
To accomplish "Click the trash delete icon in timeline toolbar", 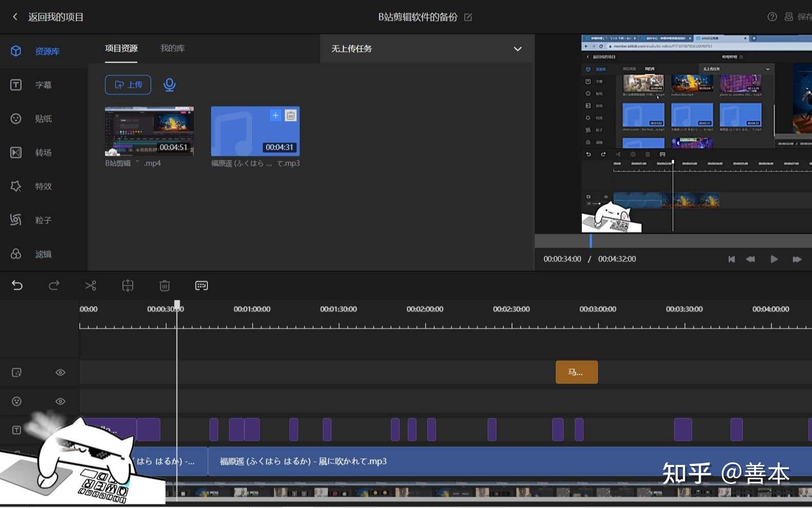I will tap(164, 286).
